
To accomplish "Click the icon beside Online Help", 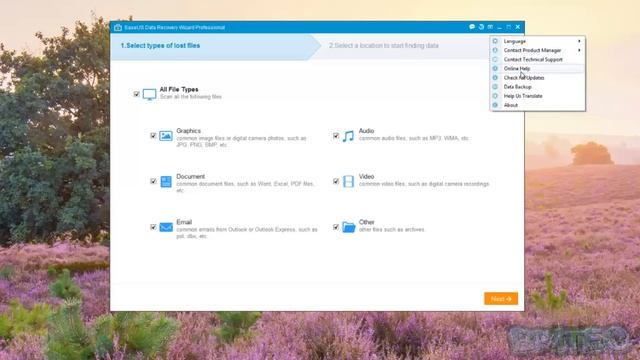I will (x=495, y=69).
